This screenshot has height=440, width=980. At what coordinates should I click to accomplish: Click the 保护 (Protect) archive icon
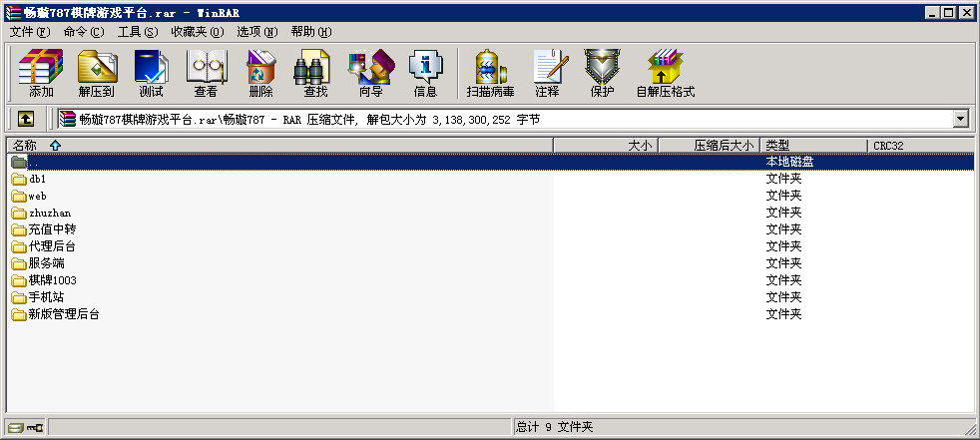coord(602,73)
